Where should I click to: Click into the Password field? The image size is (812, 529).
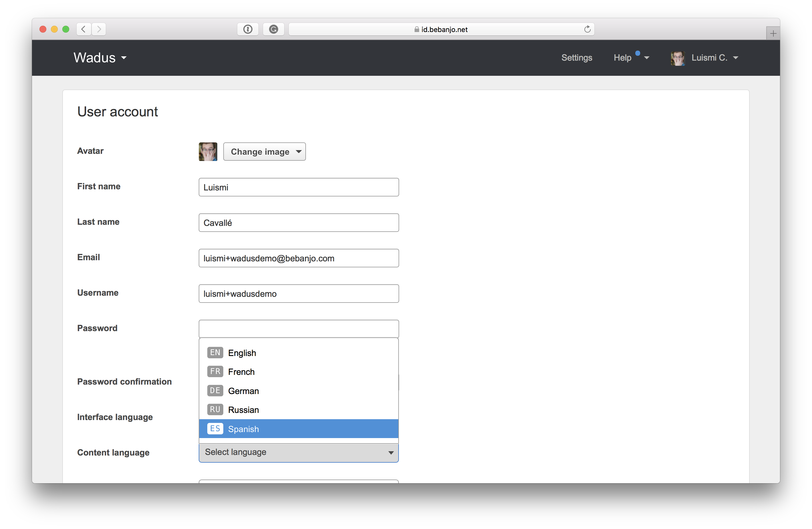(x=298, y=329)
